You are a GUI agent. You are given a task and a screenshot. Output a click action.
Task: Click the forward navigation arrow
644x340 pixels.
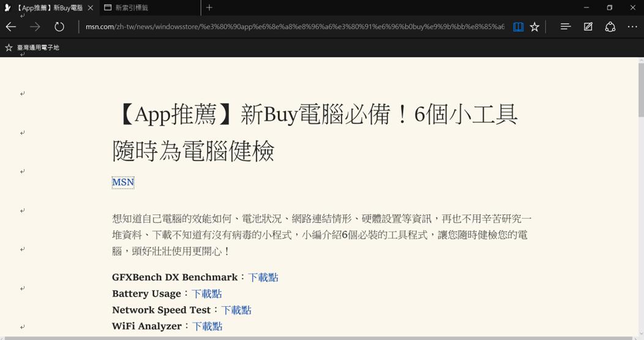coord(35,27)
